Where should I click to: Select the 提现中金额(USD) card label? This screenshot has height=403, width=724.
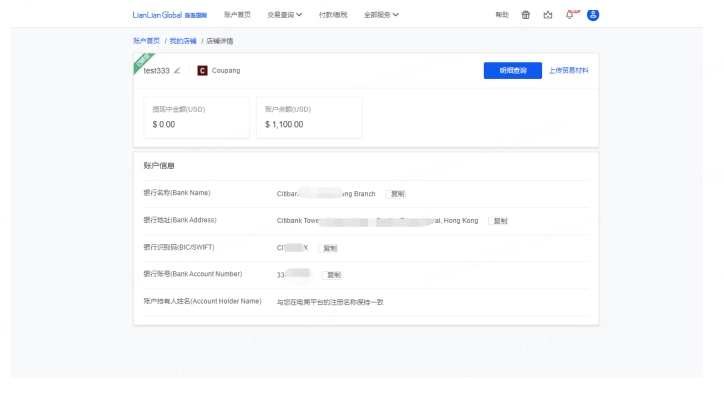[x=179, y=109]
